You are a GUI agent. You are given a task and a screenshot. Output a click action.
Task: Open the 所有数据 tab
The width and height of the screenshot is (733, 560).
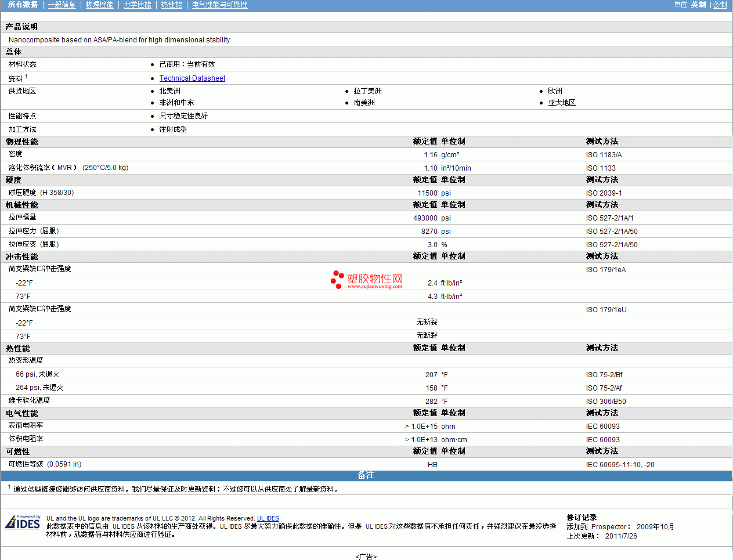[x=23, y=5]
